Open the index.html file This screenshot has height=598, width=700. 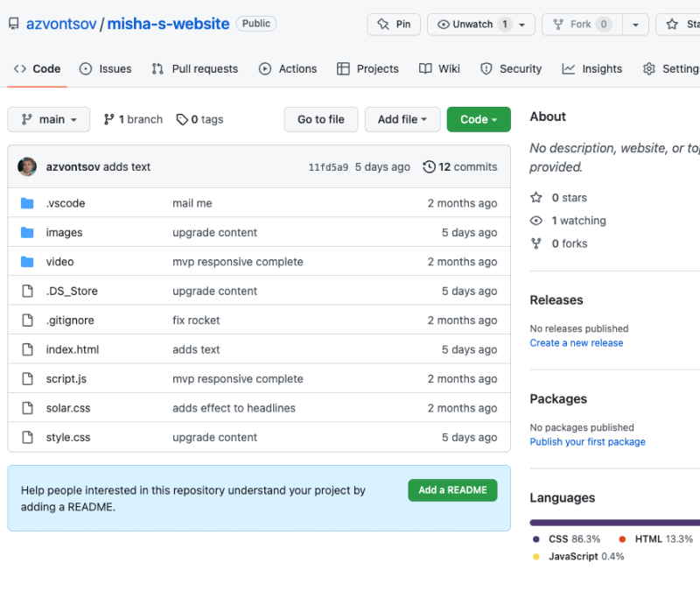click(73, 349)
